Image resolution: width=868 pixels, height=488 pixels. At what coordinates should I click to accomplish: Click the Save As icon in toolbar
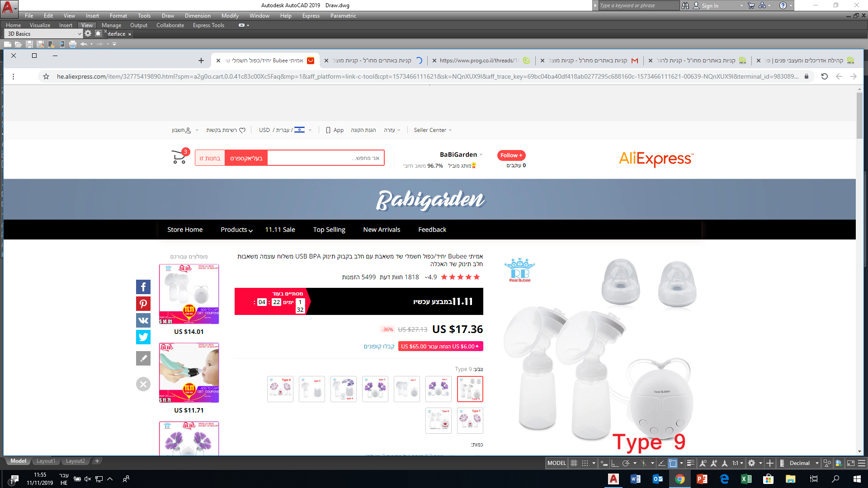[40, 44]
